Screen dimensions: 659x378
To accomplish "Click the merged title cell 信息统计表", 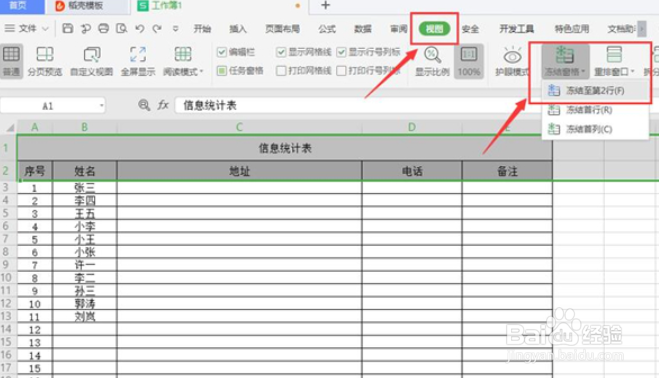I will [x=285, y=148].
